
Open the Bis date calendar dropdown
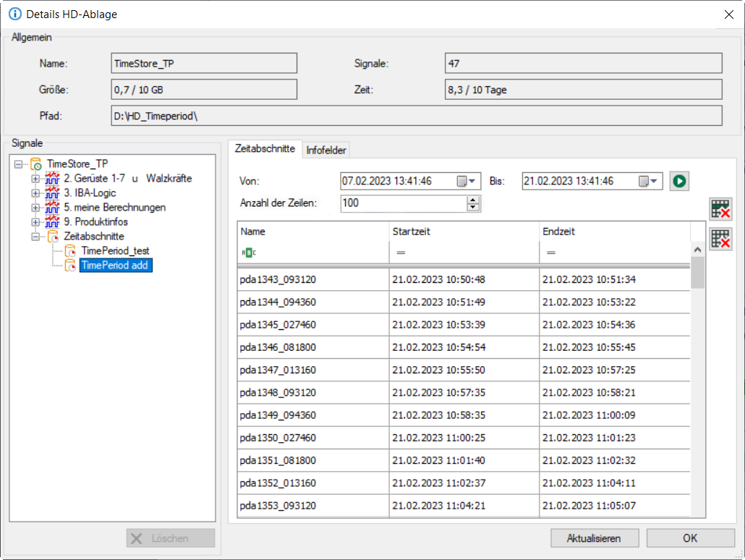pos(650,181)
